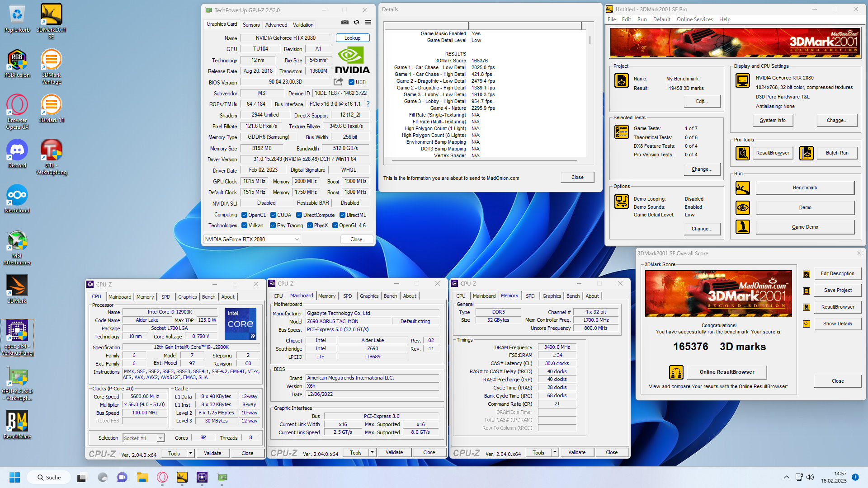868x488 pixels.
Task: Click Bus Interface question mark help
Action: pos(368,104)
